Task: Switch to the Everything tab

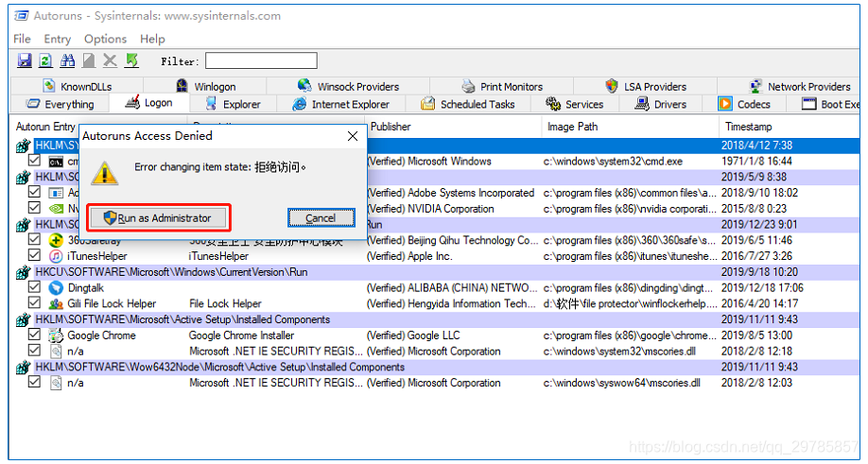Action: tap(61, 104)
